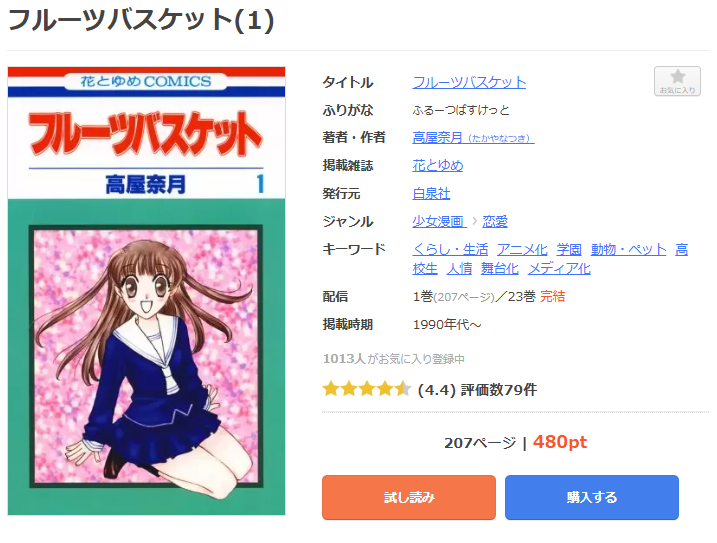Click the star rating icons
717x543 pixels.
366,389
